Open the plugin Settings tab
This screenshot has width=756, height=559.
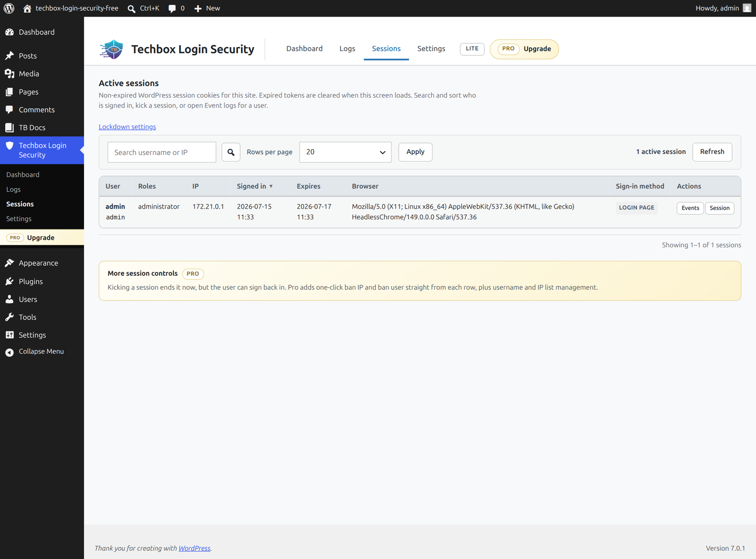pyautogui.click(x=431, y=49)
